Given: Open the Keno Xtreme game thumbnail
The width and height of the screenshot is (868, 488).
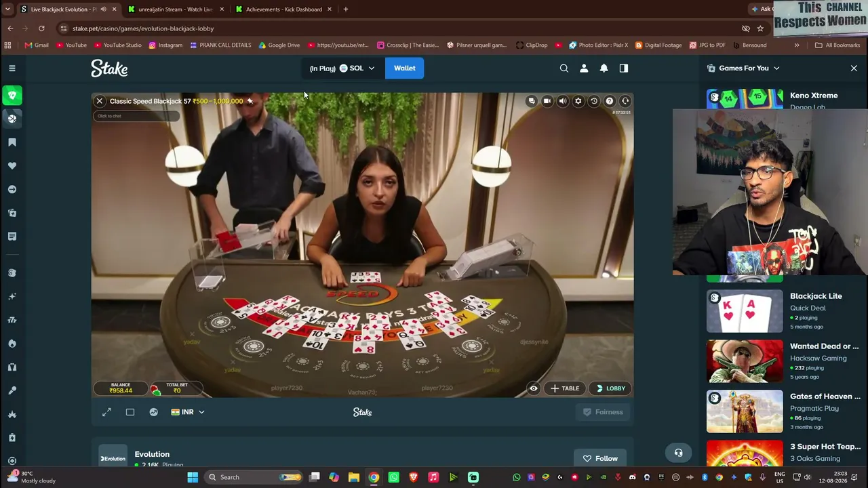Looking at the screenshot, I should tap(745, 99).
